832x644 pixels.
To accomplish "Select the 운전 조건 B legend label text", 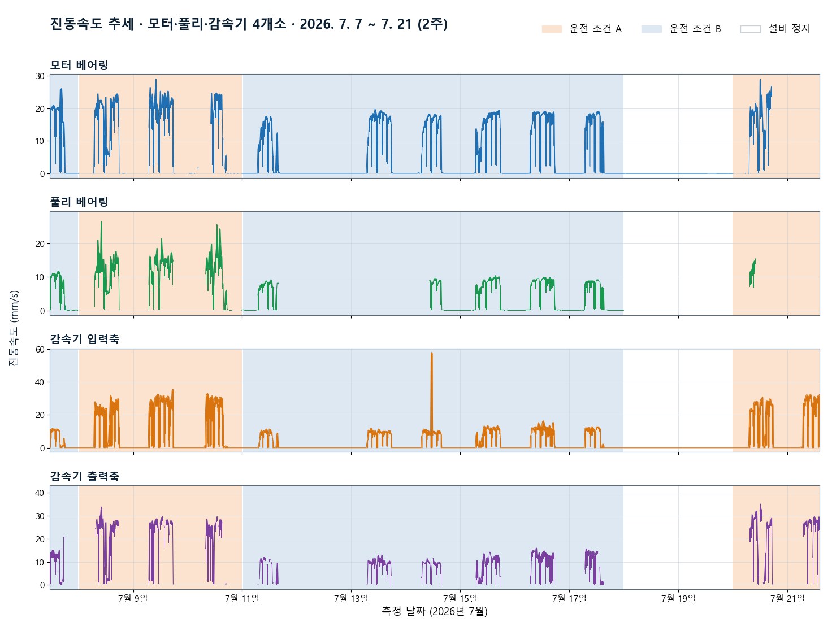I will [695, 29].
